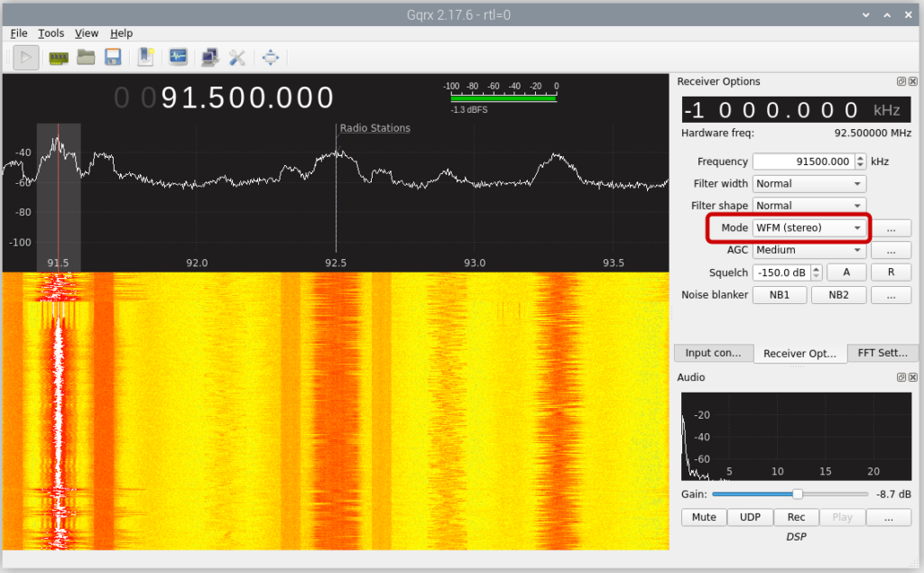The height and width of the screenshot is (573, 924).
Task: Open the Mode dropdown showing WFM (stereo)
Action: 808,227
